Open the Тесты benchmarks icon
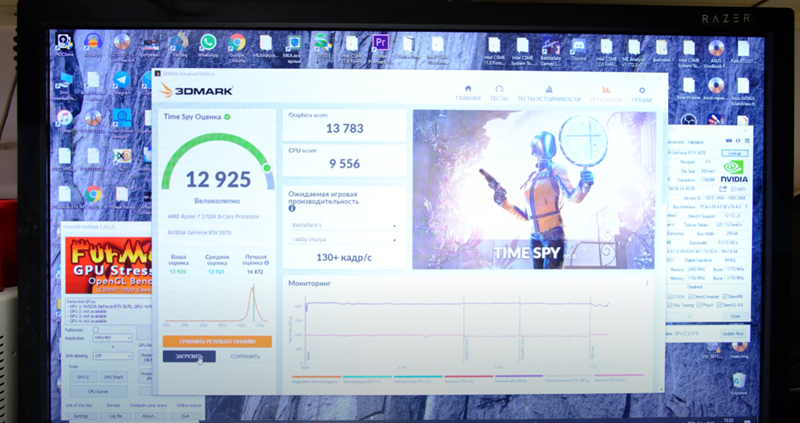The height and width of the screenshot is (423, 800). coord(499,92)
